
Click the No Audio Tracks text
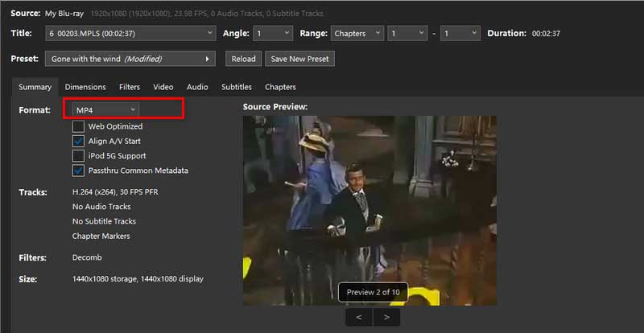101,207
